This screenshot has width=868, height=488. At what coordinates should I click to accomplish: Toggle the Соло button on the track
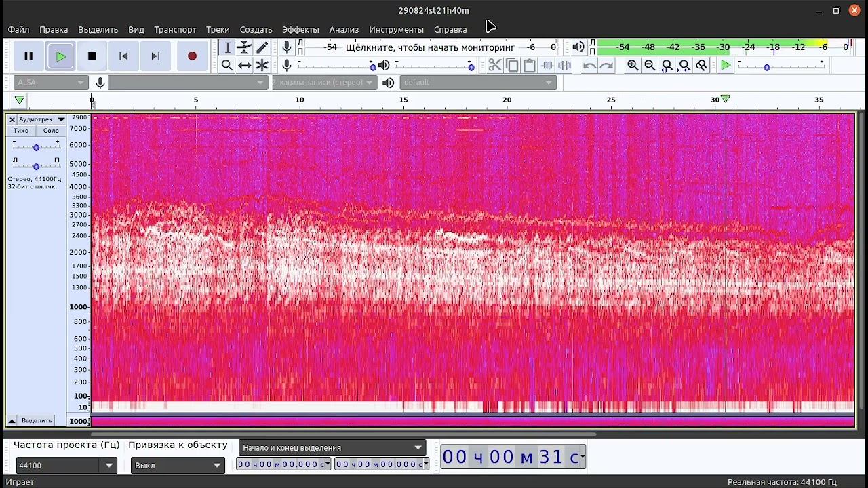coord(51,131)
